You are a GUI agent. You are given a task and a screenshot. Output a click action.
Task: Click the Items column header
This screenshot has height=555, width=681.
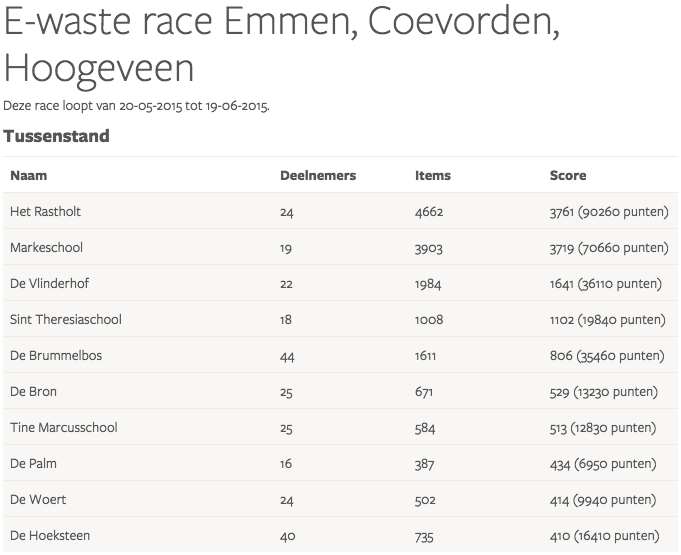(432, 176)
